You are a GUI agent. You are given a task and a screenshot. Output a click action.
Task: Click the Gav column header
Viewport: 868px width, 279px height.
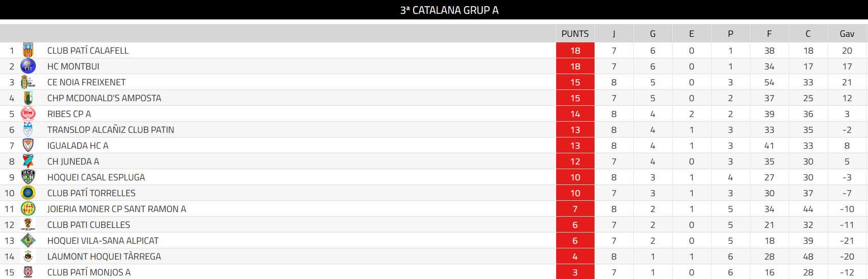[x=847, y=34]
